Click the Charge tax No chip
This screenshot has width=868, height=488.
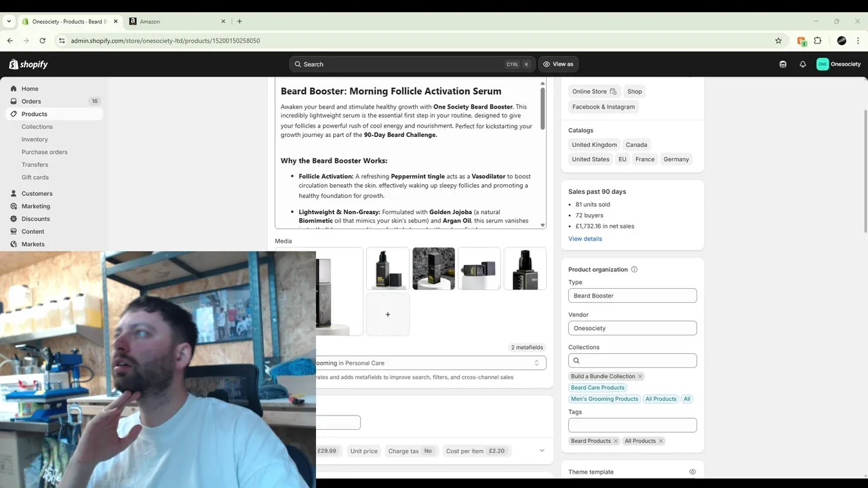point(410,451)
